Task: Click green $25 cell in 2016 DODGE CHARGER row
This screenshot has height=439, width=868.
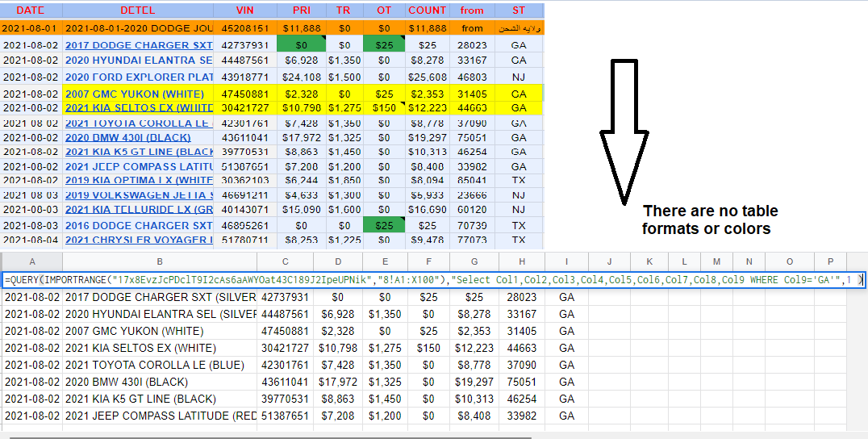Action: (x=384, y=226)
